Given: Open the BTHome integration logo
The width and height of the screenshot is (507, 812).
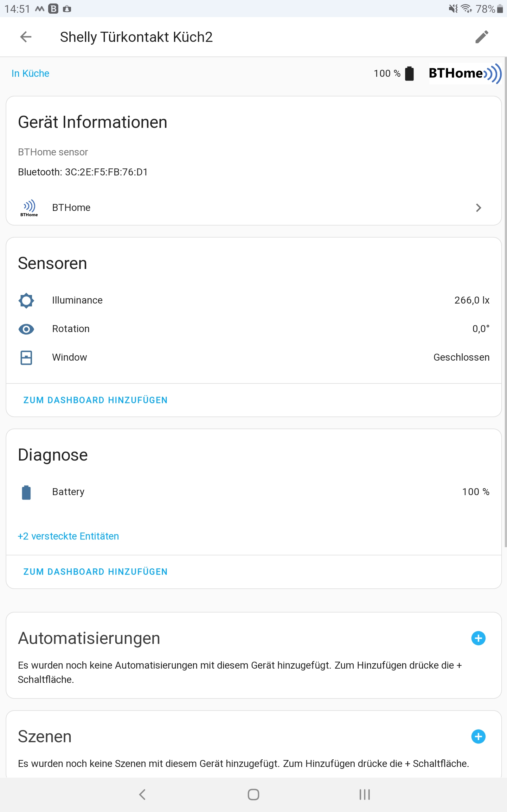Looking at the screenshot, I should [465, 74].
